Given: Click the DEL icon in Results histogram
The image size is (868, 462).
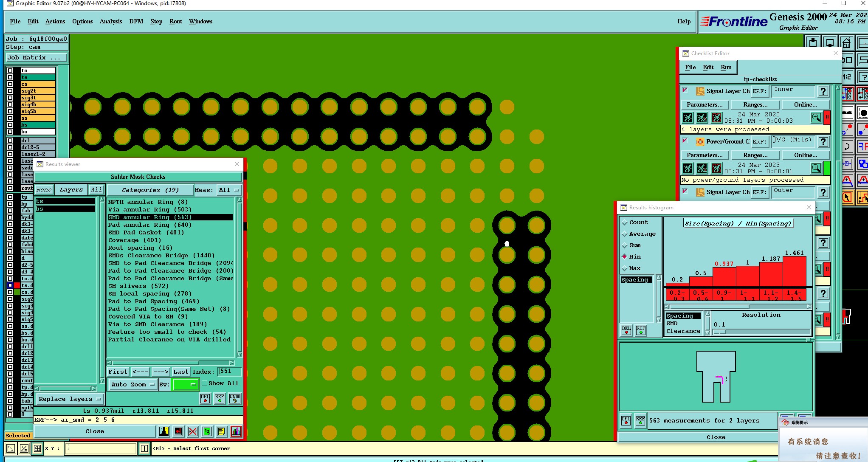Looking at the screenshot, I should [626, 330].
